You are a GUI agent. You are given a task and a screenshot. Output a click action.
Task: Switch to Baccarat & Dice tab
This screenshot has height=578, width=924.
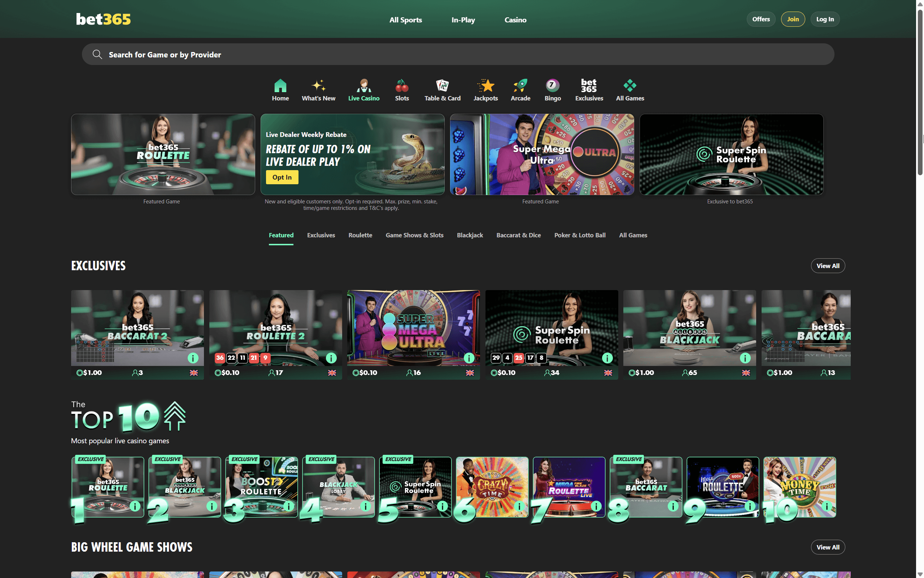point(518,235)
